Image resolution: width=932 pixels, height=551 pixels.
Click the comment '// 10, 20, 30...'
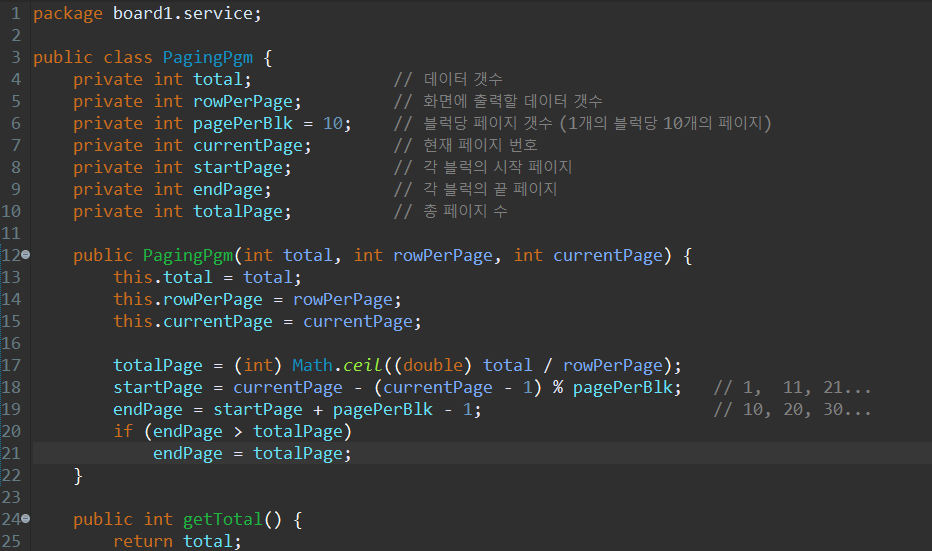click(x=792, y=410)
